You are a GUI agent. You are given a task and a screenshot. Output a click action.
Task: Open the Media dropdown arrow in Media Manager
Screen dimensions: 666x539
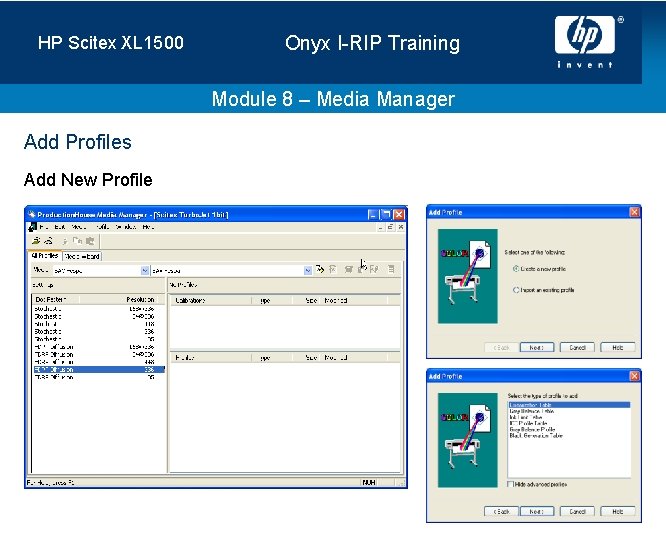tap(144, 271)
